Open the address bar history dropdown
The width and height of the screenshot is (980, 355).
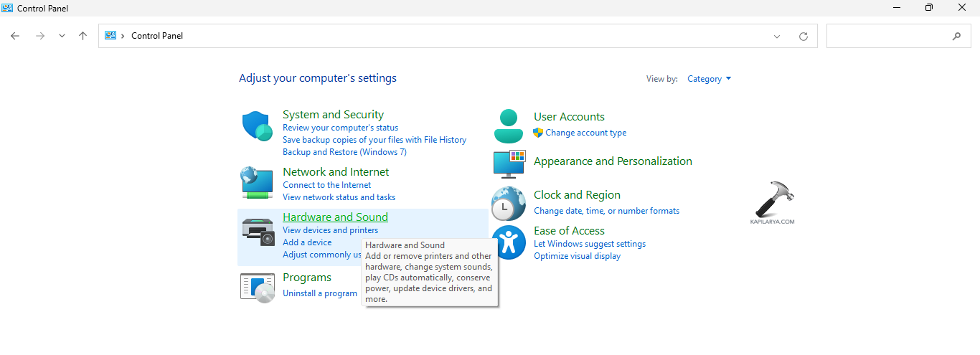[x=777, y=36]
